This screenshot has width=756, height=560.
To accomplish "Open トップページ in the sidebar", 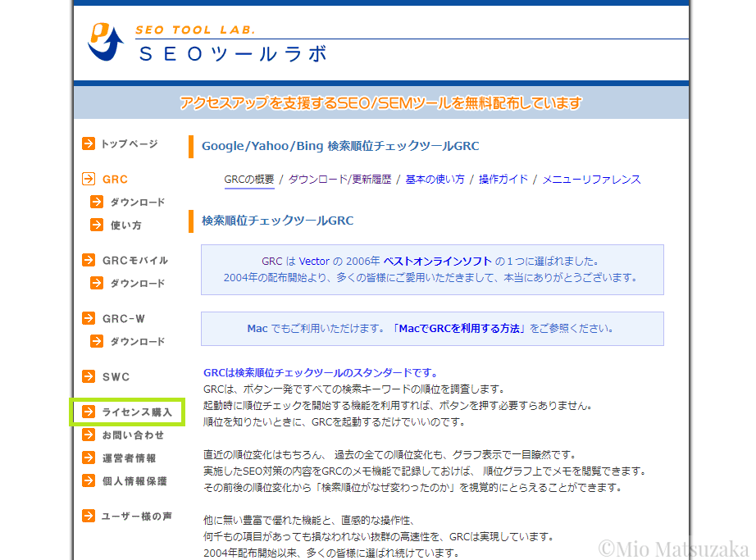I will 130,143.
